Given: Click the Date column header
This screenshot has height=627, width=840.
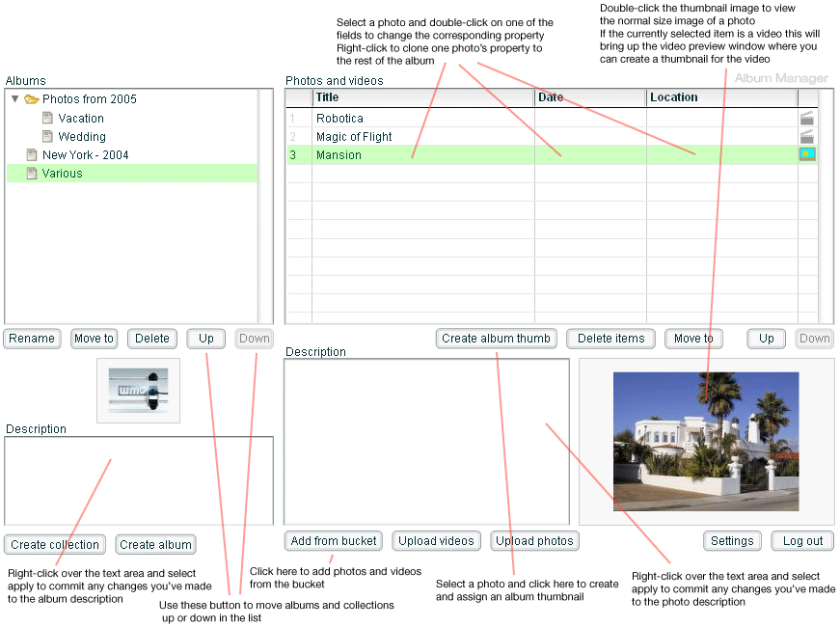Looking at the screenshot, I should point(590,97).
